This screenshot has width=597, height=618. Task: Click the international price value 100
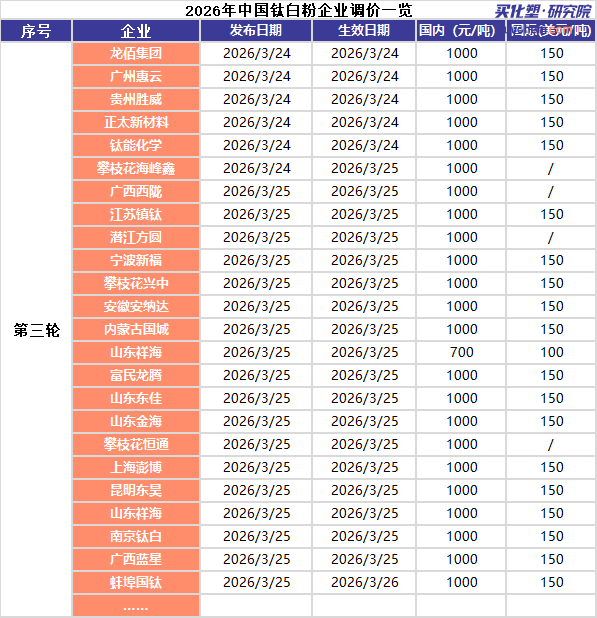click(551, 352)
